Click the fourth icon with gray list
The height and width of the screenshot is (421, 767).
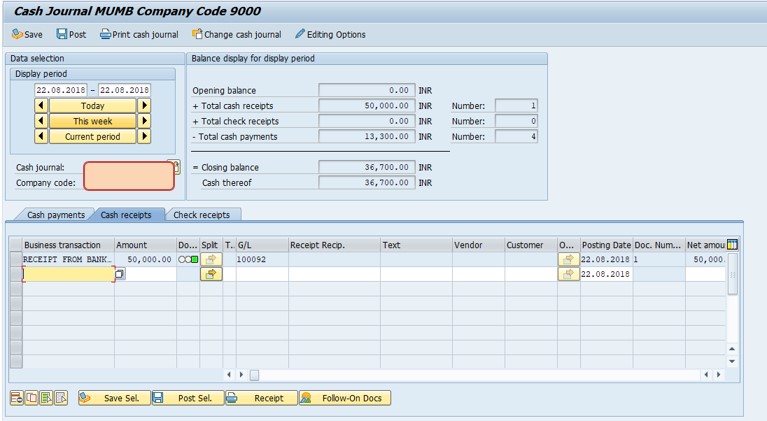pyautogui.click(x=61, y=398)
